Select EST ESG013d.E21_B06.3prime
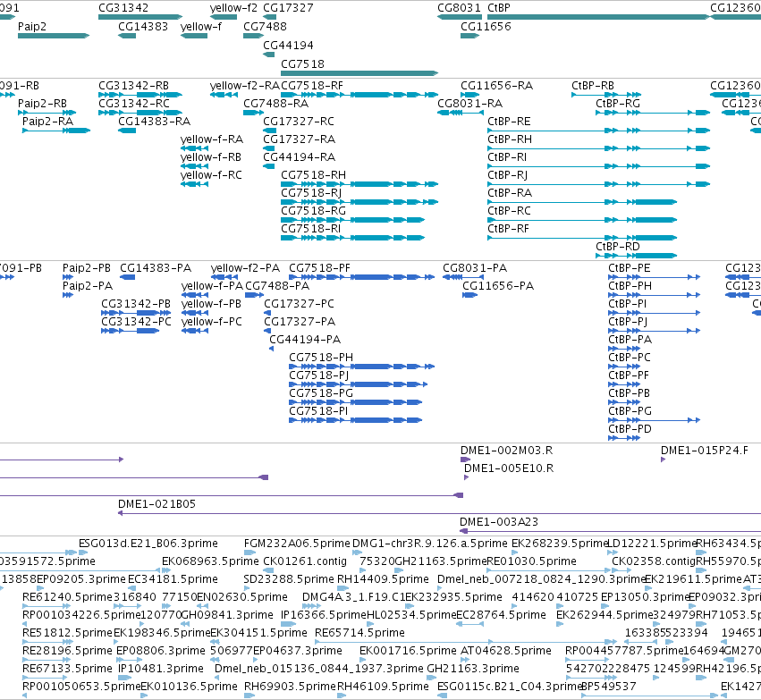Viewport: 761px width, 700px height. pos(148,544)
